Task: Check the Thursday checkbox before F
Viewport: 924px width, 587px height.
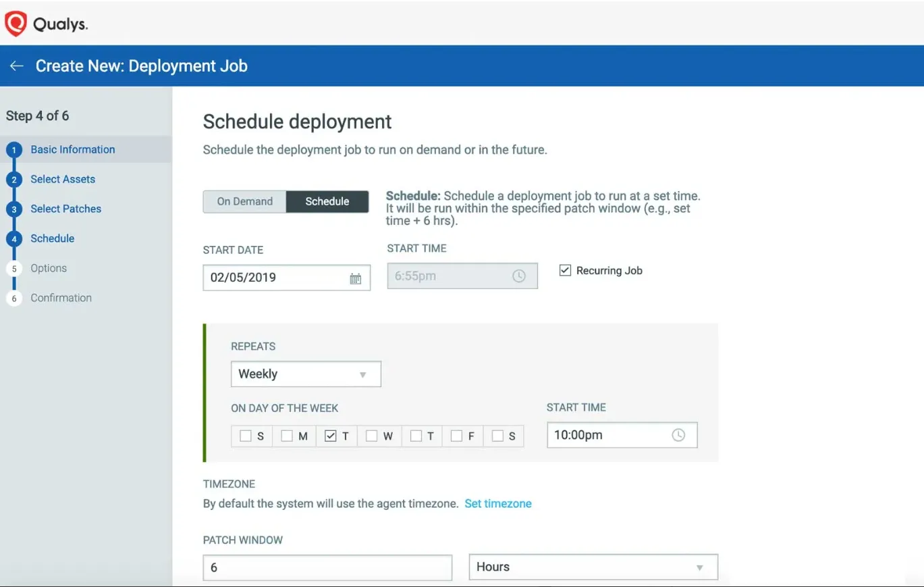Action: [x=416, y=436]
